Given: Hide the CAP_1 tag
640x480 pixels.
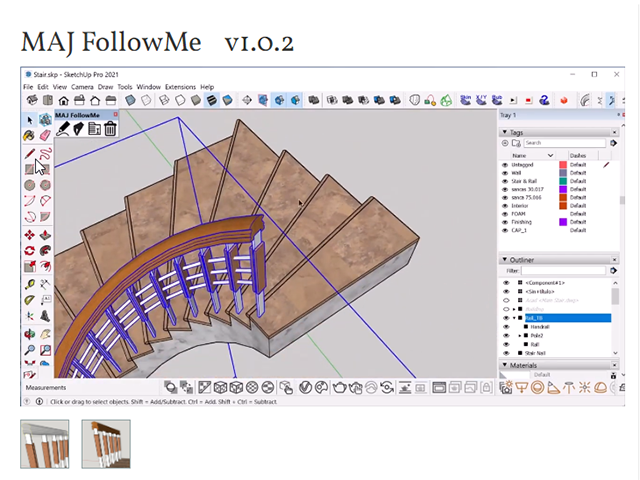Looking at the screenshot, I should click(504, 230).
